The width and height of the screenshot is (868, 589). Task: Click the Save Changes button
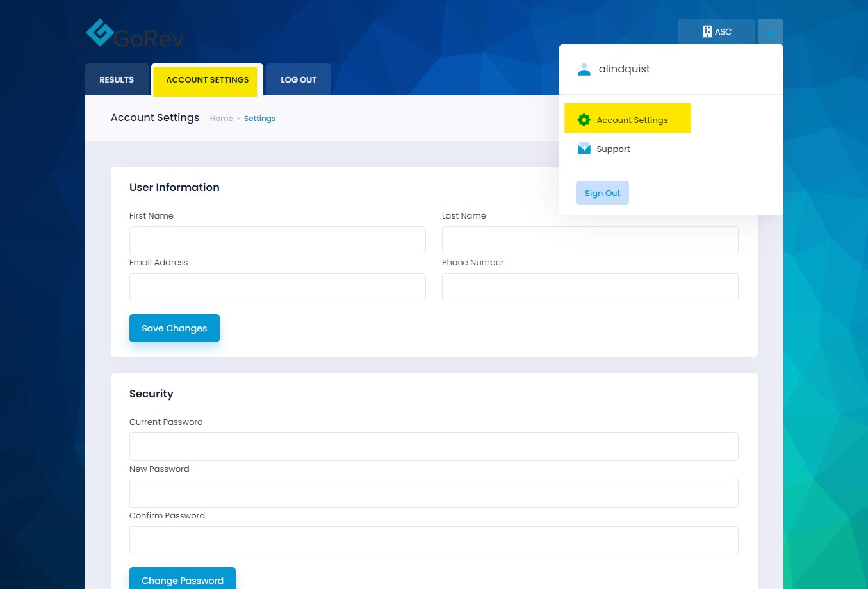[174, 328]
